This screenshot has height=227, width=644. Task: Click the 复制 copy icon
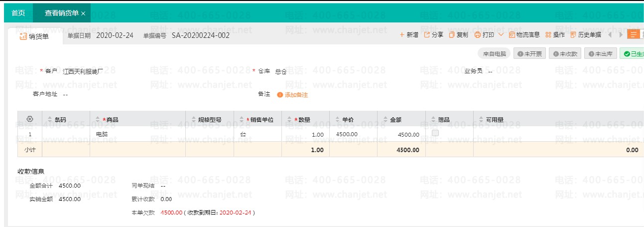tap(452, 35)
